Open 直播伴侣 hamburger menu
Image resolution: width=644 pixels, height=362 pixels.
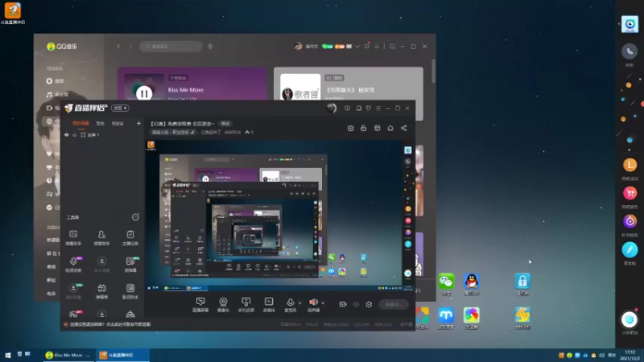pos(378,109)
